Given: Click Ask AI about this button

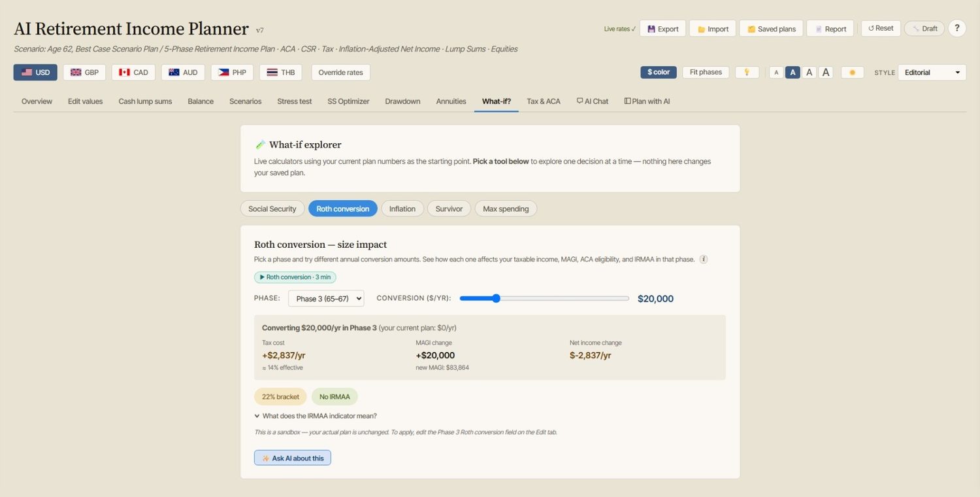Looking at the screenshot, I should click(x=293, y=458).
